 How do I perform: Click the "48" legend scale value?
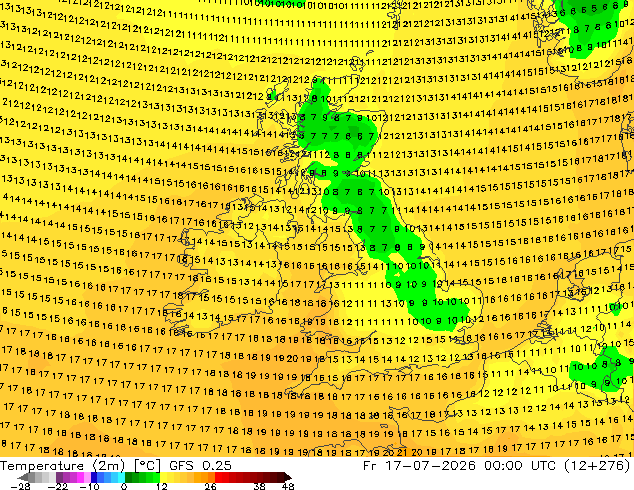click(288, 486)
